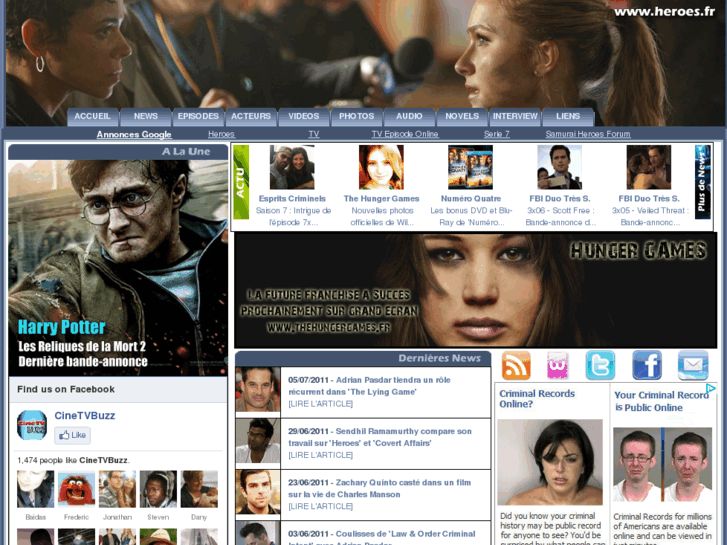
Task: Click the AdChoices icon on the ad
Action: click(x=711, y=388)
